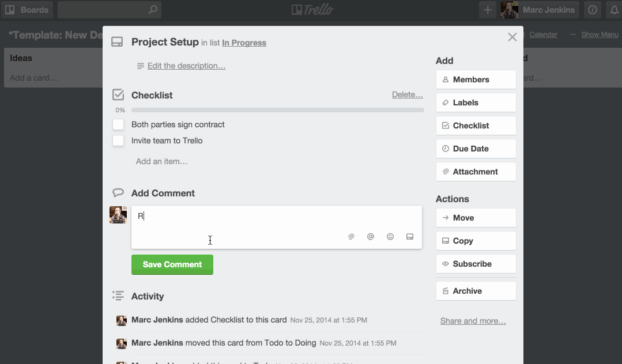
Task: Click the info icon in top bar
Action: pos(592,10)
